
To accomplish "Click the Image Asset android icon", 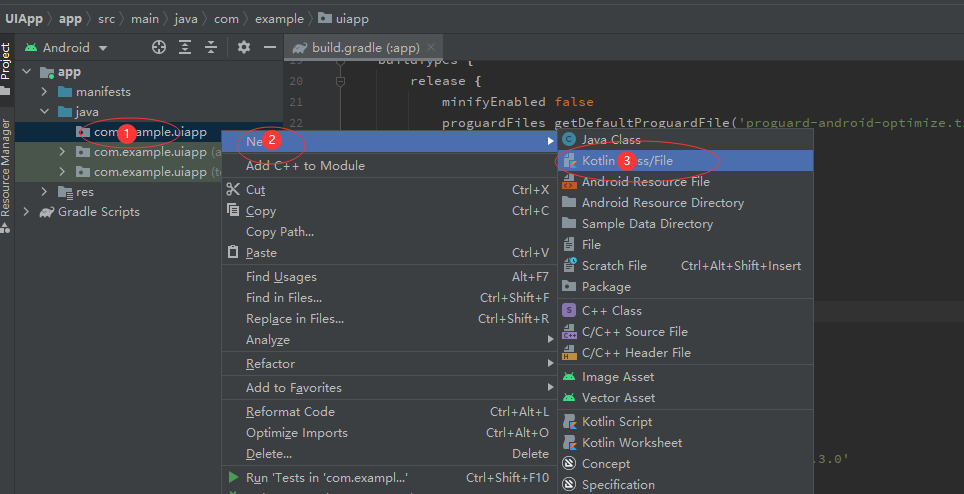I will click(569, 377).
